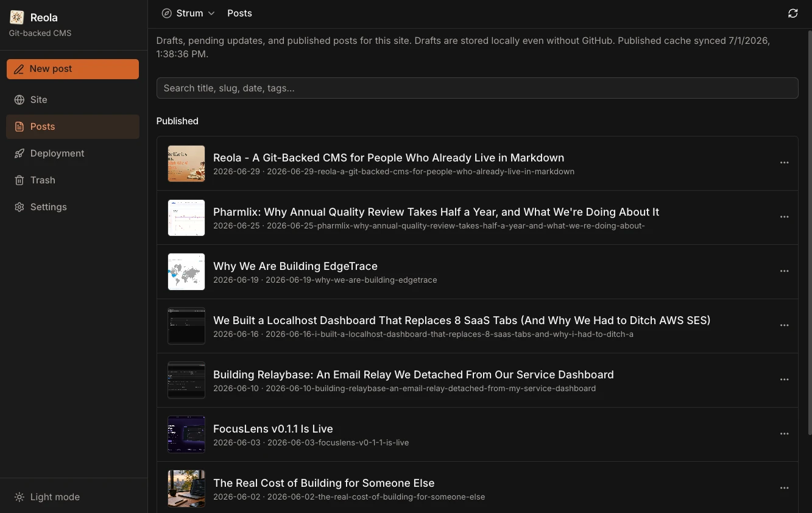Click the Reola app logo icon
The height and width of the screenshot is (513, 812).
tap(17, 17)
